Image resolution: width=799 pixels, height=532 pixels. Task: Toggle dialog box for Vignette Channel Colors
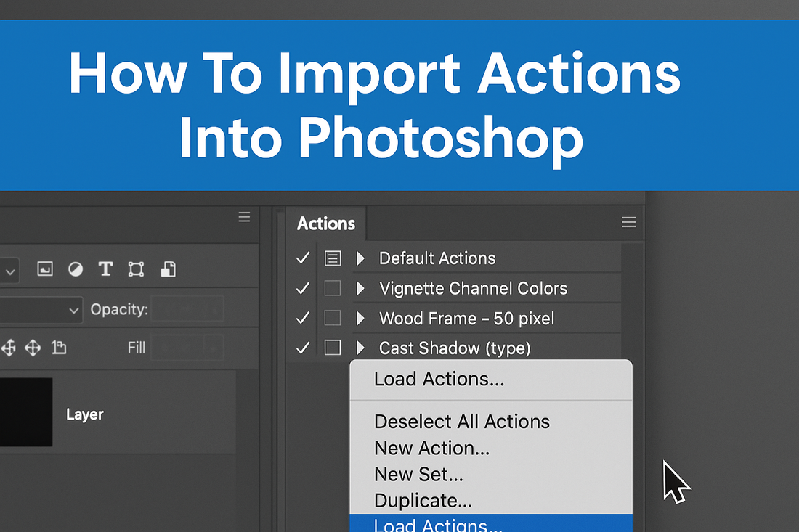click(x=333, y=288)
